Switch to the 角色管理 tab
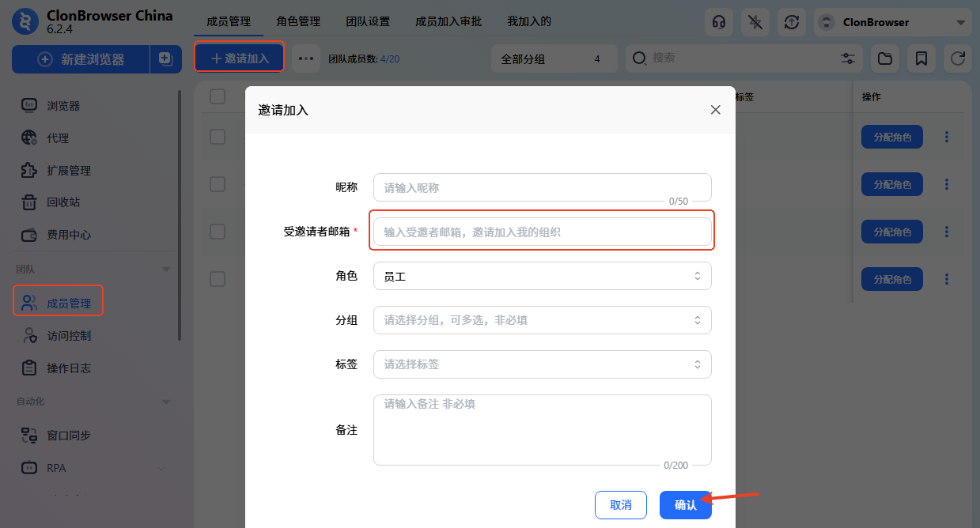 pos(298,21)
